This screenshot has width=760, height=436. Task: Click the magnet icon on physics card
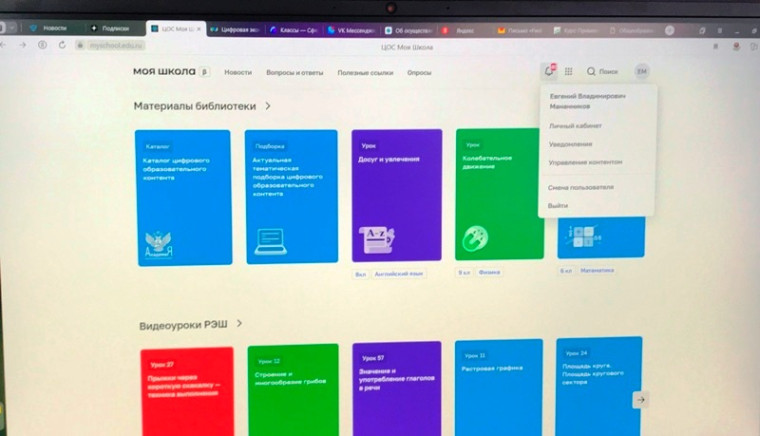pyautogui.click(x=475, y=238)
